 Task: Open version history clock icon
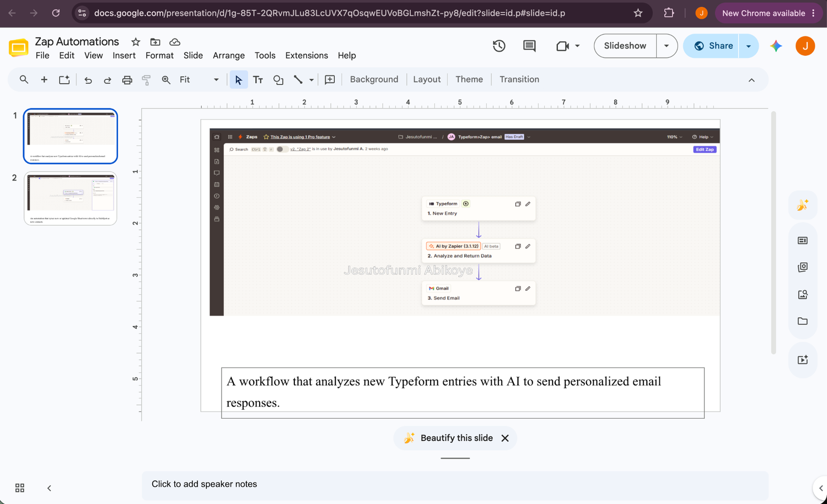pyautogui.click(x=499, y=46)
